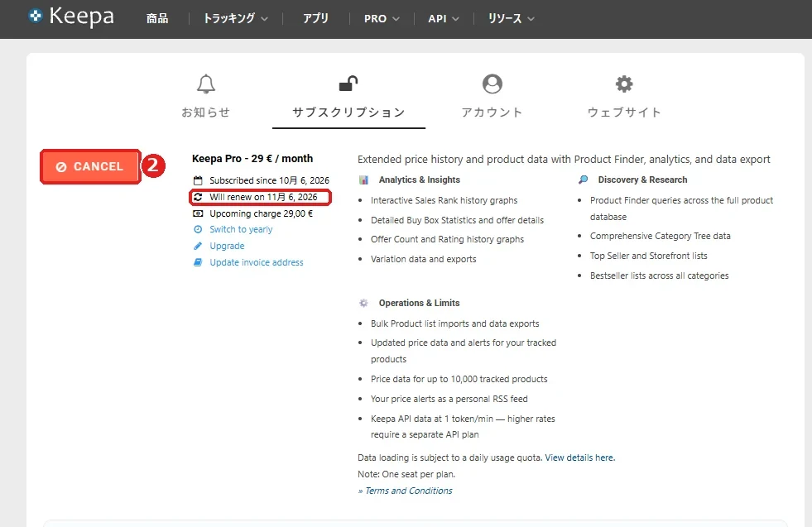Open the 商品 menu item

pyautogui.click(x=157, y=19)
